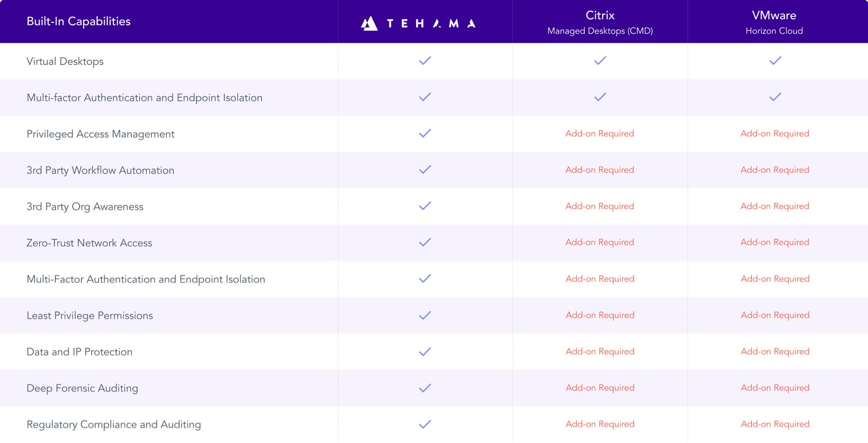
Task: Click VMware Add-on Required for Regulatory Compliance and Auditing
Action: pos(775,424)
